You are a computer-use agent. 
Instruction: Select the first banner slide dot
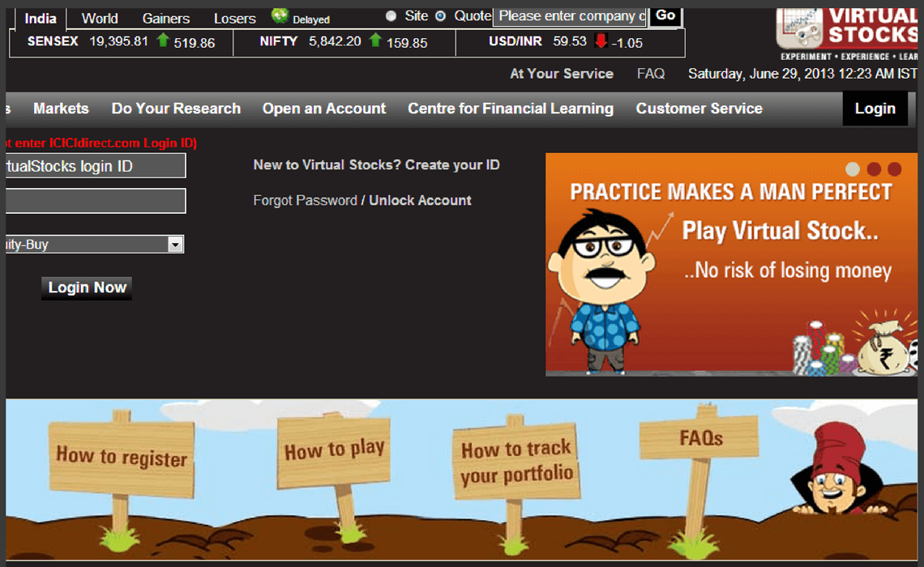[853, 169]
